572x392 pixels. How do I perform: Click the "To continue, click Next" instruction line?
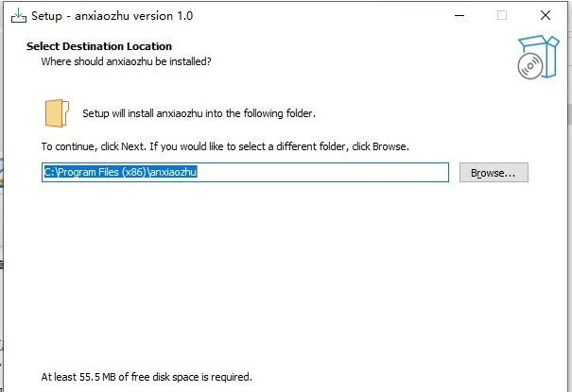(224, 147)
